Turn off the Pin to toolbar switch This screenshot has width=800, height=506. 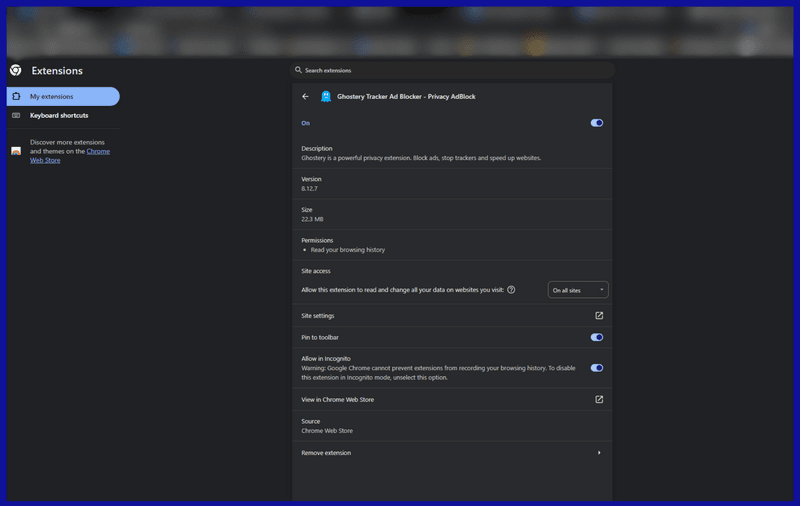pos(597,338)
